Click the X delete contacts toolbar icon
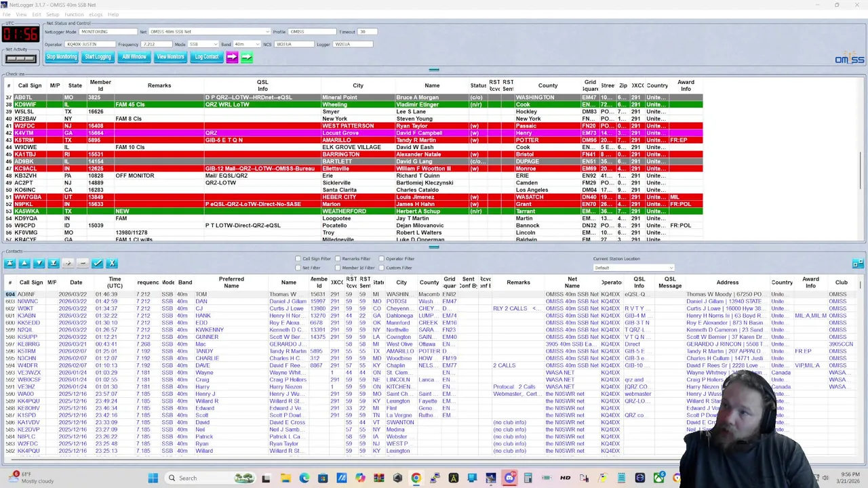868x488 pixels. click(x=113, y=263)
